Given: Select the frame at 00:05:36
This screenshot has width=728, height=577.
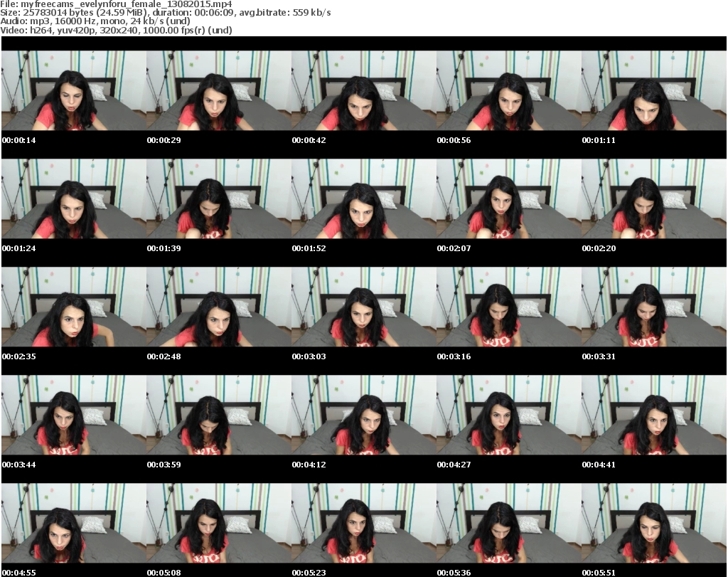Looking at the screenshot, I should tap(509, 524).
